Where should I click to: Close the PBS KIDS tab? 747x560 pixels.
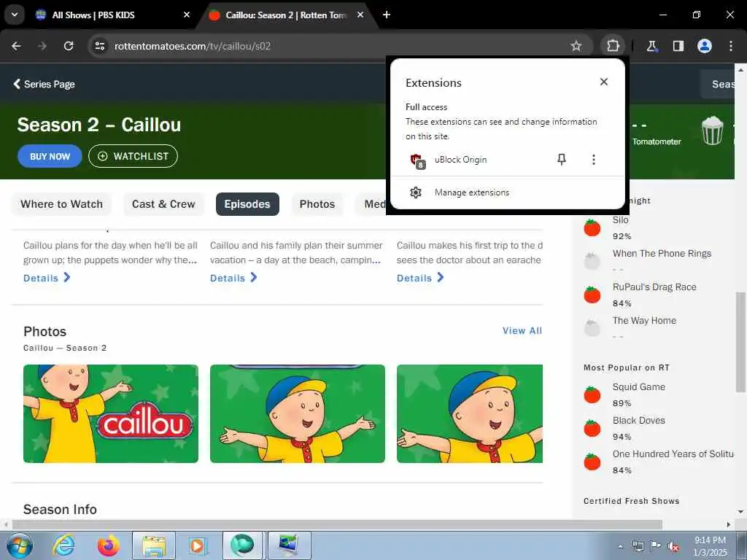[187, 15]
